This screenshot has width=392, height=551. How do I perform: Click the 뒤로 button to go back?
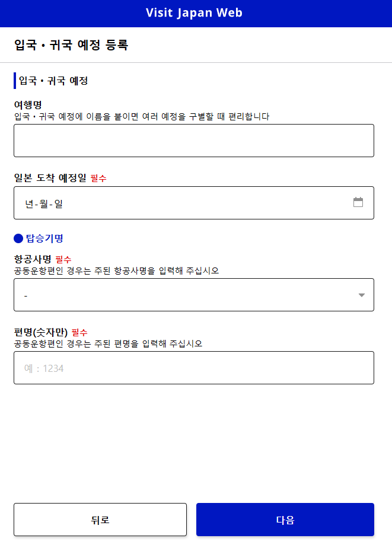pyautogui.click(x=100, y=519)
